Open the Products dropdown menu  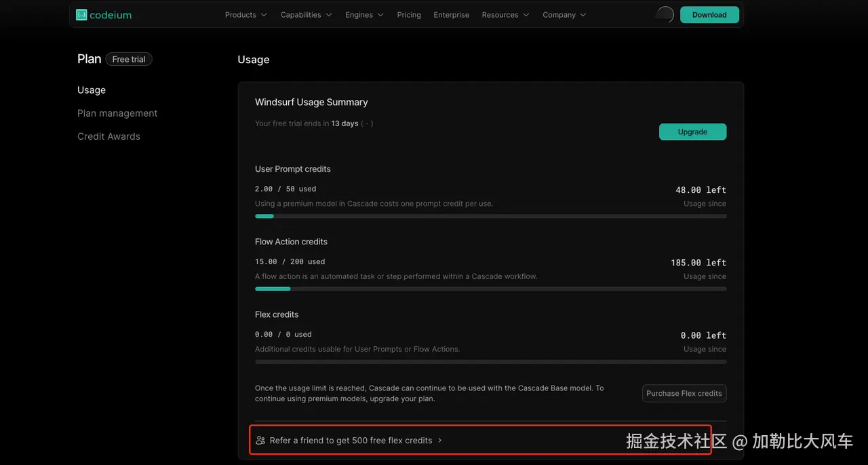[x=246, y=14]
